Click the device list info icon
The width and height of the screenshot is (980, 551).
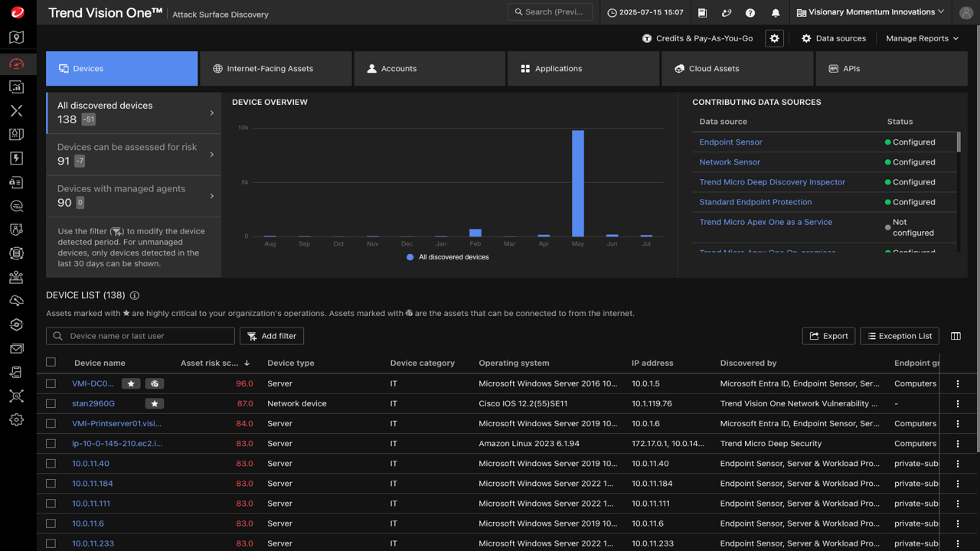pyautogui.click(x=135, y=295)
